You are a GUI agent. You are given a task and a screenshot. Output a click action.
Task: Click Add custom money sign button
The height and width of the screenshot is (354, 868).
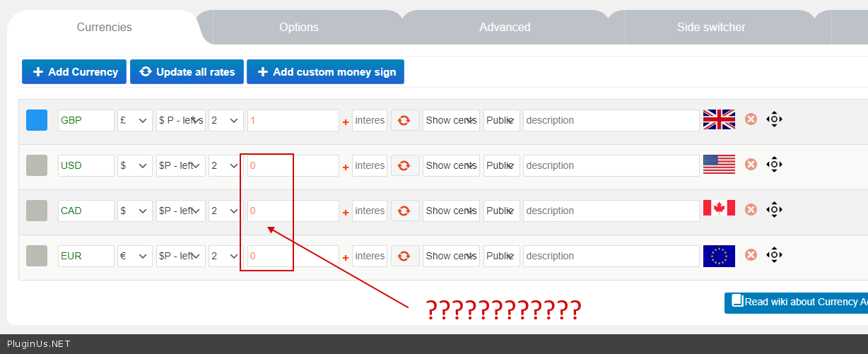point(325,71)
